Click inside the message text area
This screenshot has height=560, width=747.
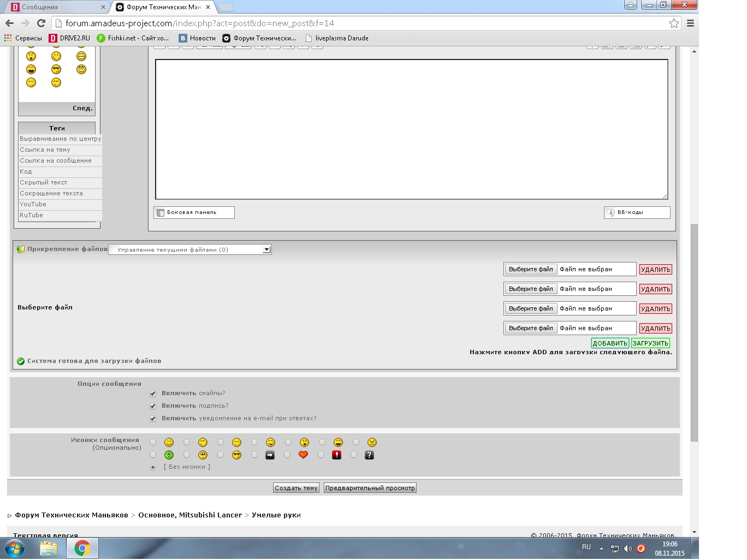pyautogui.click(x=411, y=129)
